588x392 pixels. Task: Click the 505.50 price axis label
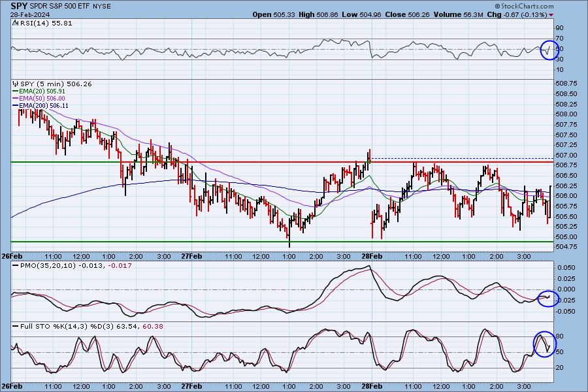tap(566, 216)
